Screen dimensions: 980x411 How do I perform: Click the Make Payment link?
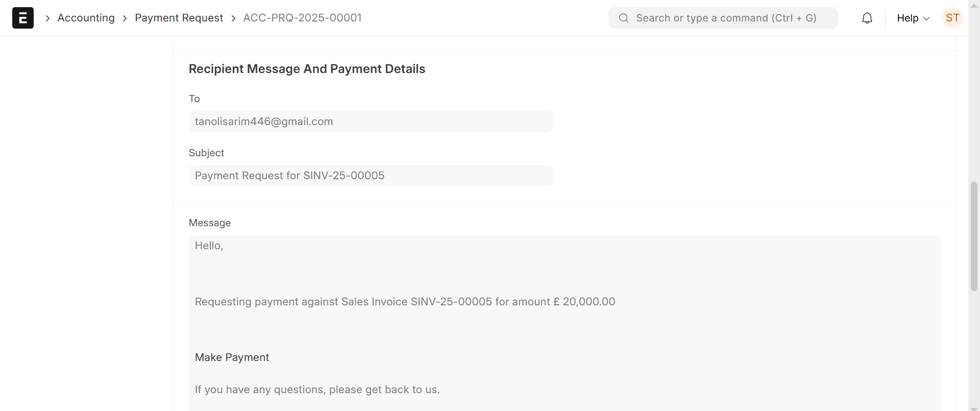click(232, 357)
